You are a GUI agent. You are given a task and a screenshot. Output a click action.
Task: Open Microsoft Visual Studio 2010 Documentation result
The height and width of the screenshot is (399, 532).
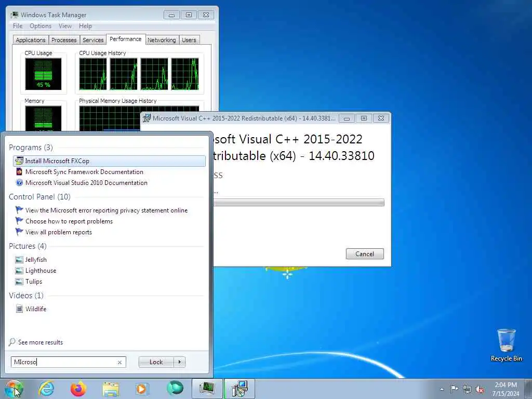[x=109, y=182]
